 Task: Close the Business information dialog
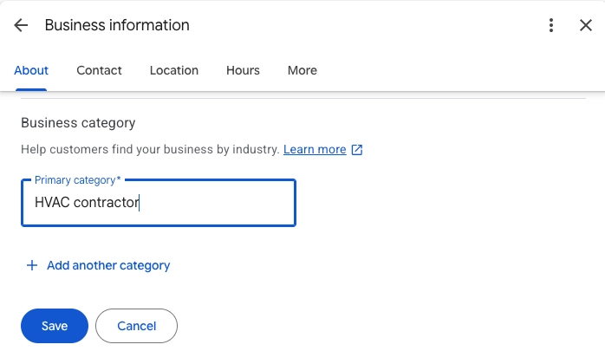(586, 25)
